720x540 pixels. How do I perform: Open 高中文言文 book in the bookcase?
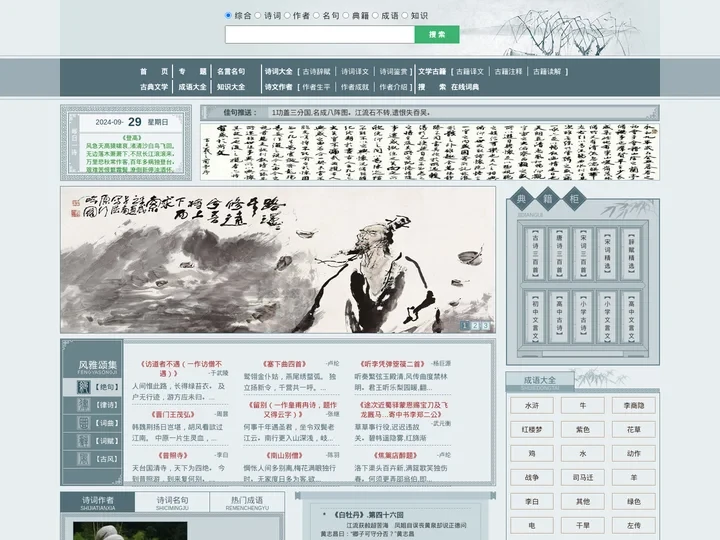[631, 317]
